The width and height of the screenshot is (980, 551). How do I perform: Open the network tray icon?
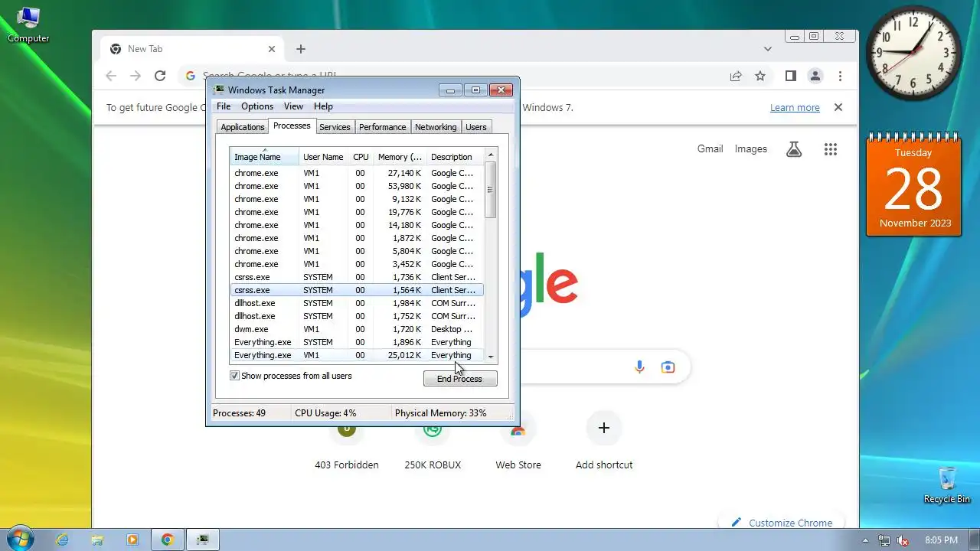tap(884, 540)
